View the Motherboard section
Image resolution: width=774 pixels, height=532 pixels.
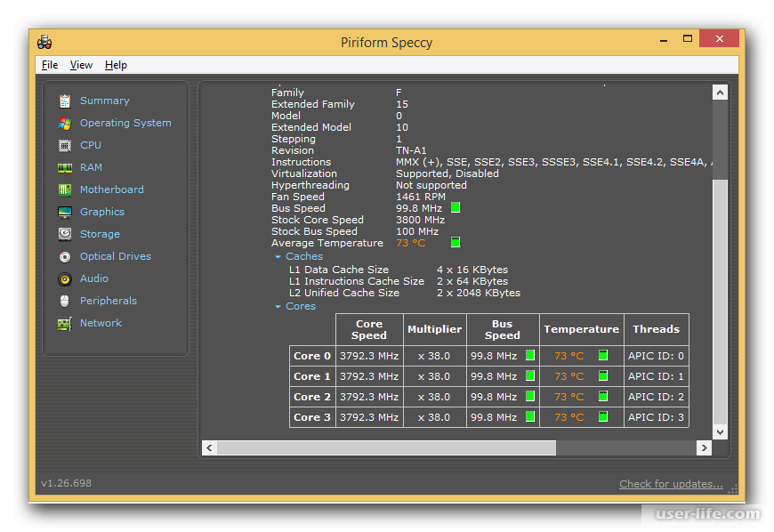pos(111,189)
